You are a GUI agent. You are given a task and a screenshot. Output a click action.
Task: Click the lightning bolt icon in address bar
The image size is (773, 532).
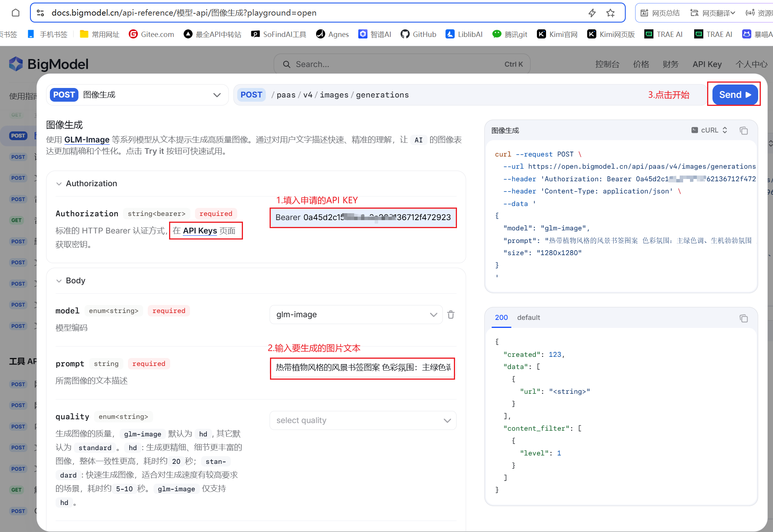tap(592, 13)
